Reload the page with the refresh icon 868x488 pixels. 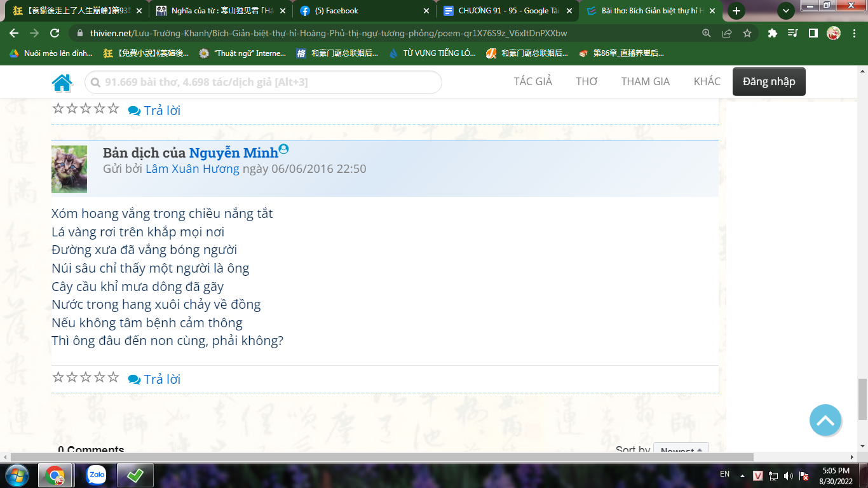pyautogui.click(x=55, y=33)
